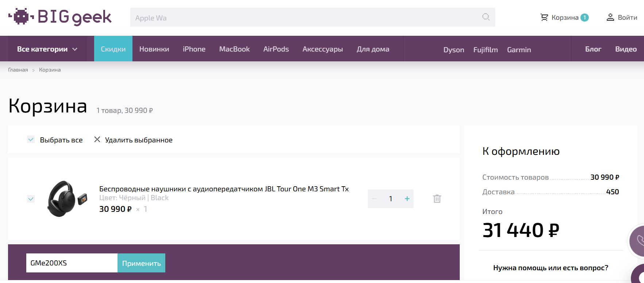This screenshot has height=283, width=644.
Task: Expand the 'Все категории' dropdown
Action: [x=47, y=49]
